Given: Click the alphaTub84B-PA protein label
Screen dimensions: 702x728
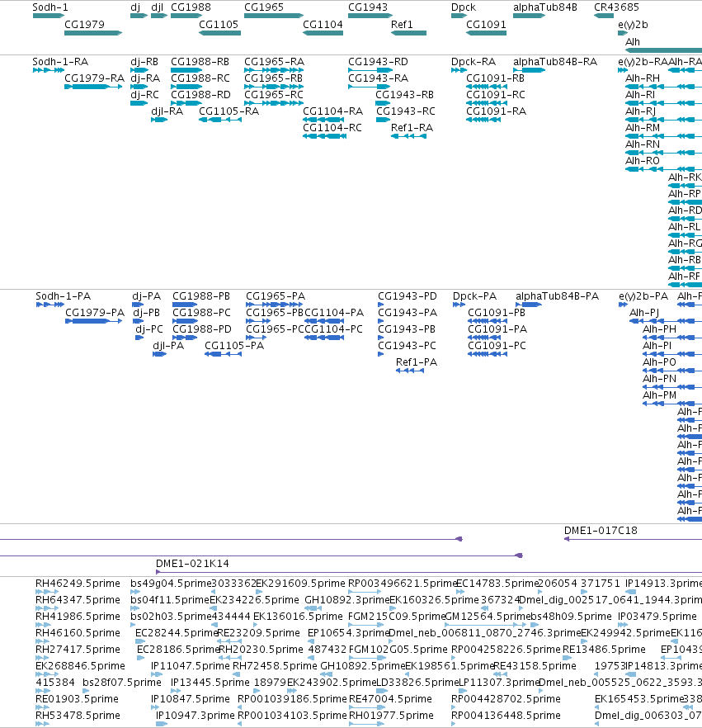Looking at the screenshot, I should click(x=558, y=296).
